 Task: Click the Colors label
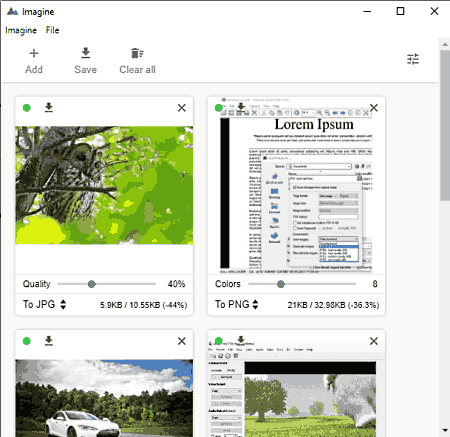(228, 284)
